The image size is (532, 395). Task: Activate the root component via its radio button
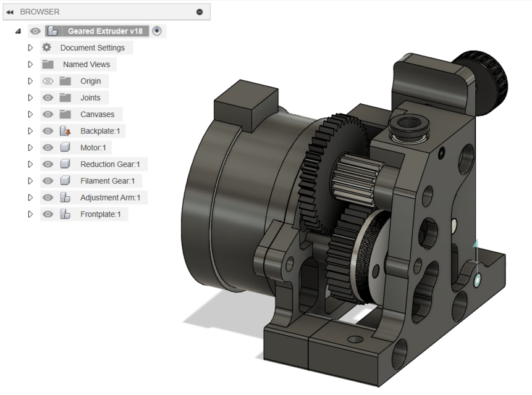(157, 31)
